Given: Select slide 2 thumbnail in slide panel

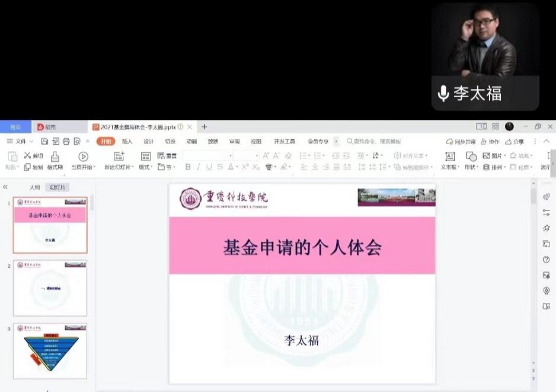Looking at the screenshot, I should [50, 288].
